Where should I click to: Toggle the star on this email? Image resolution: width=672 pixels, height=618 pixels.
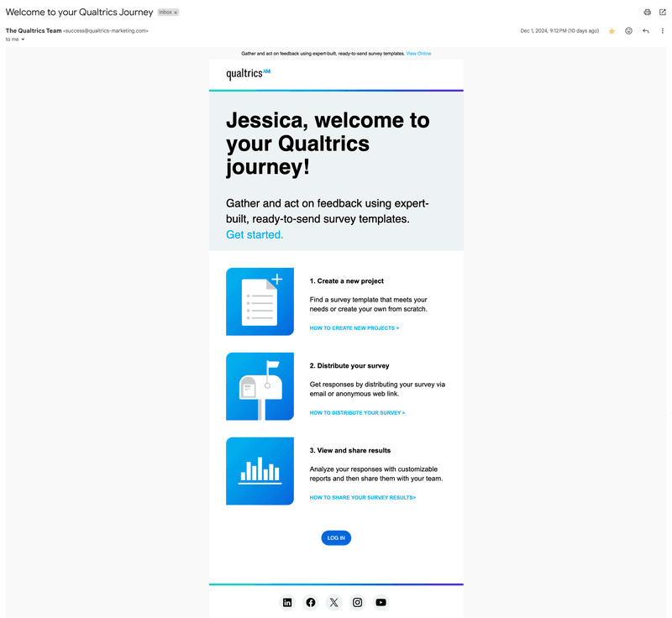tap(612, 31)
